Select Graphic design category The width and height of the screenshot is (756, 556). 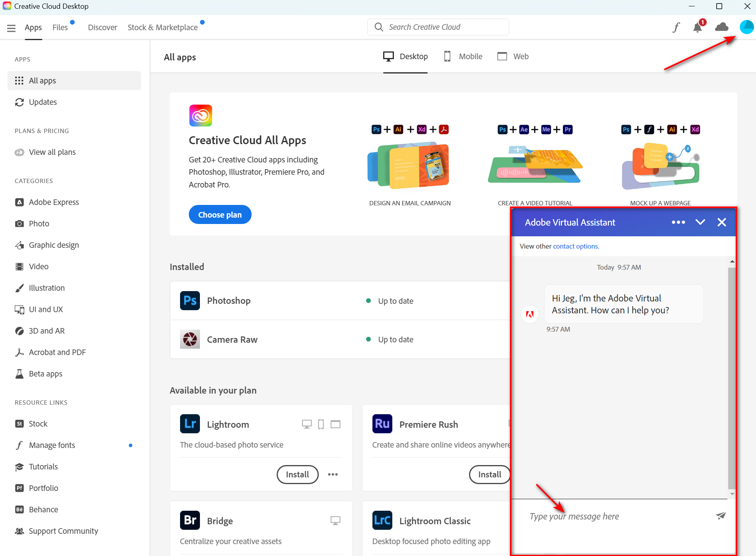[74, 245]
